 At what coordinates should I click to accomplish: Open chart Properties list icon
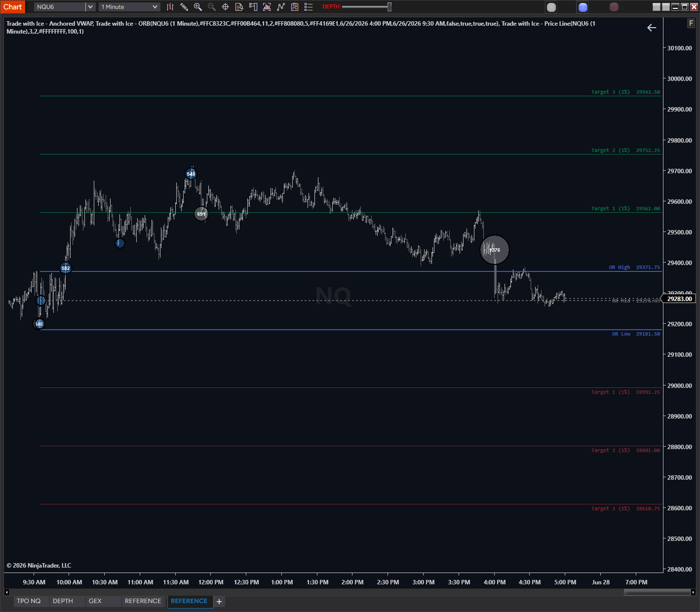tap(309, 7)
